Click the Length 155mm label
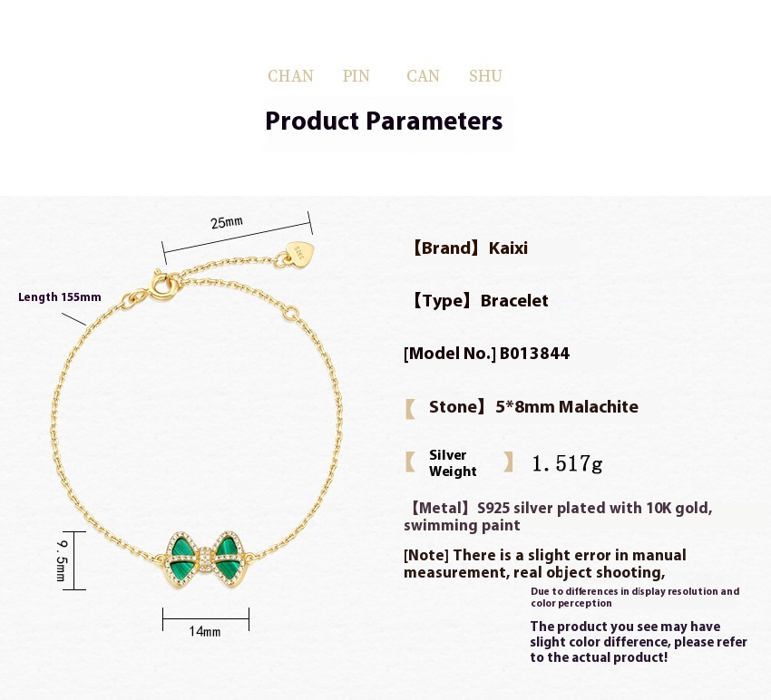 tap(60, 297)
